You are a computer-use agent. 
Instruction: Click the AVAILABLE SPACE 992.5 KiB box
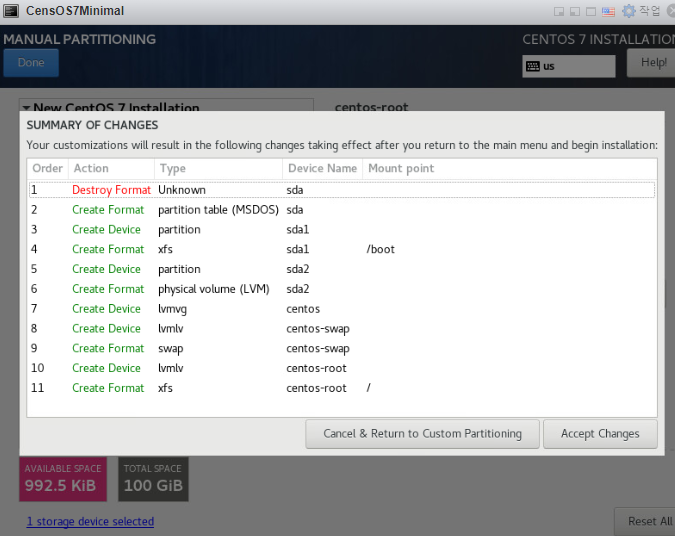(x=63, y=479)
